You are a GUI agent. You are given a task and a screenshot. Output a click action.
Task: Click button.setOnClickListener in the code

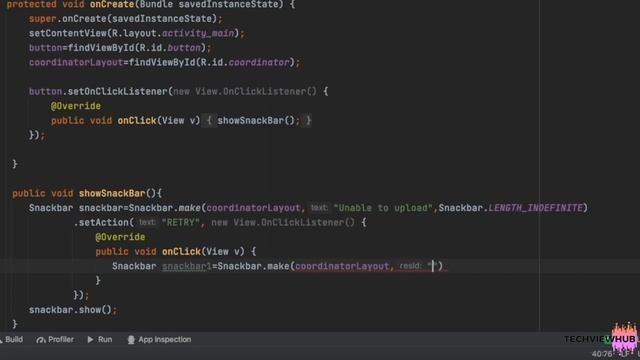coord(98,91)
